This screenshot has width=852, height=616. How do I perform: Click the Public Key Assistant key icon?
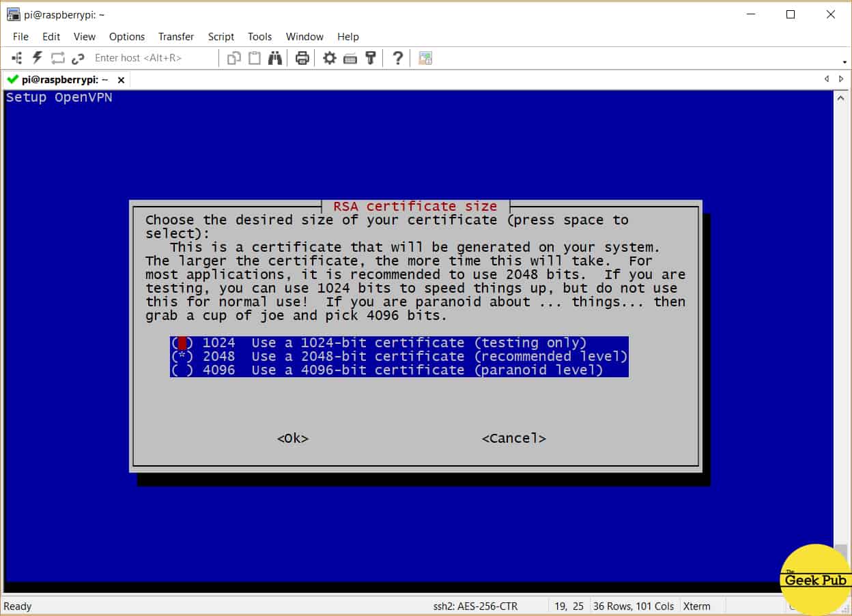point(371,58)
